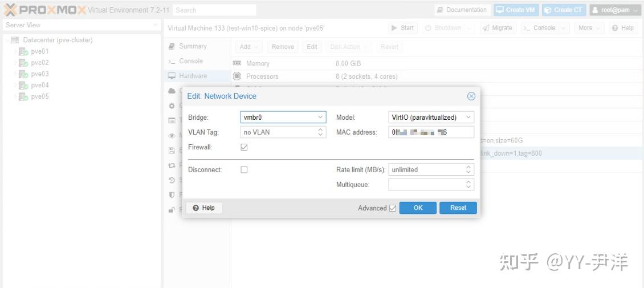Toggle the Advanced checkbox
Viewport: 644px width, 288px height.
[x=393, y=208]
